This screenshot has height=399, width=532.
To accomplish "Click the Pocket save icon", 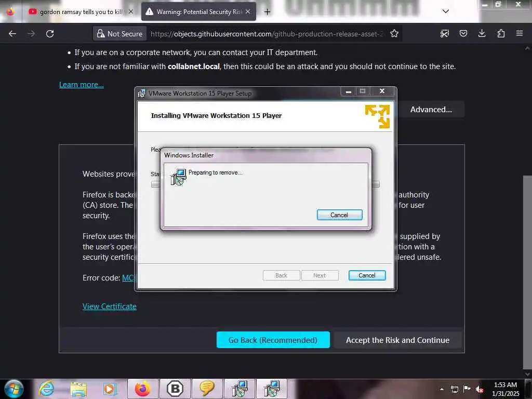I will click(463, 33).
